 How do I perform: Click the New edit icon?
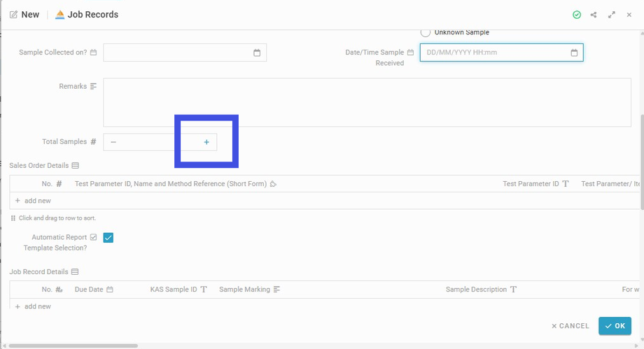[13, 15]
